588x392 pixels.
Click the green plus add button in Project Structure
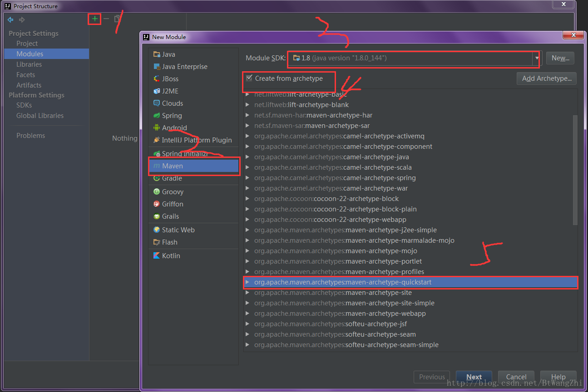click(x=94, y=19)
